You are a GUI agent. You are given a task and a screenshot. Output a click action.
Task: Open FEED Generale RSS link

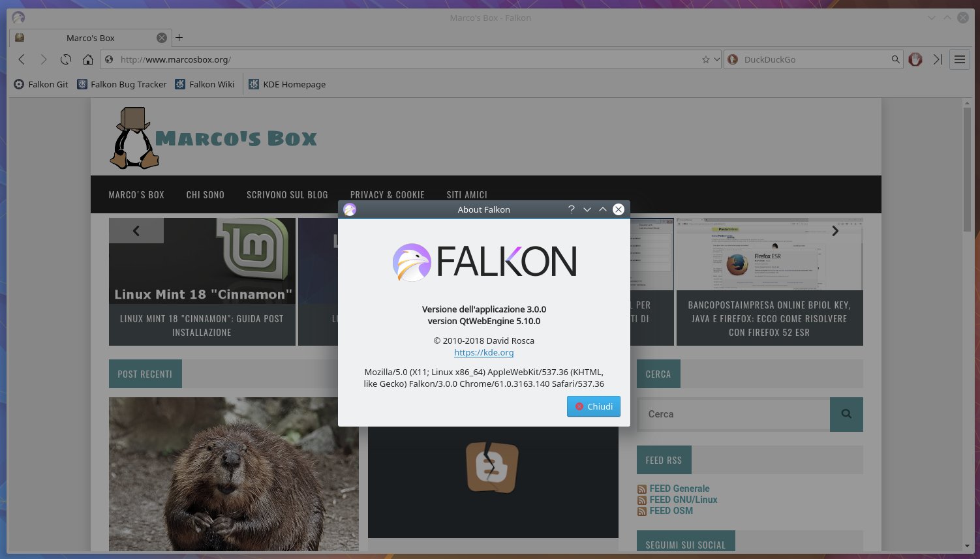pos(679,489)
